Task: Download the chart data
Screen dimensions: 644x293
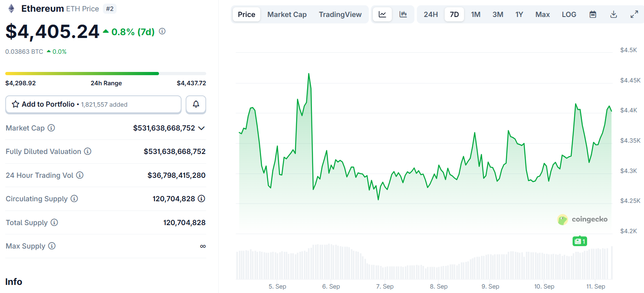Action: [x=613, y=15]
